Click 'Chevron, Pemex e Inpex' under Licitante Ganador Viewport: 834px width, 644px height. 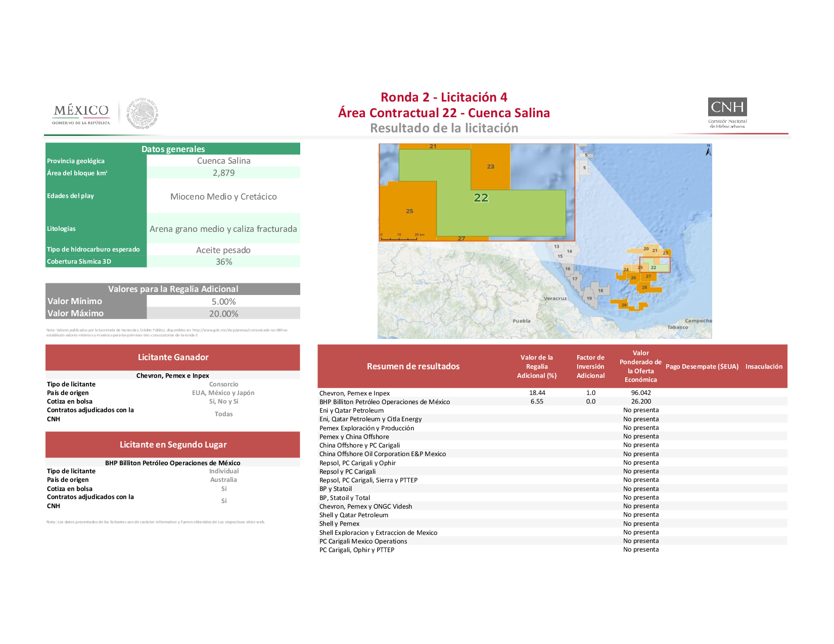coord(173,376)
